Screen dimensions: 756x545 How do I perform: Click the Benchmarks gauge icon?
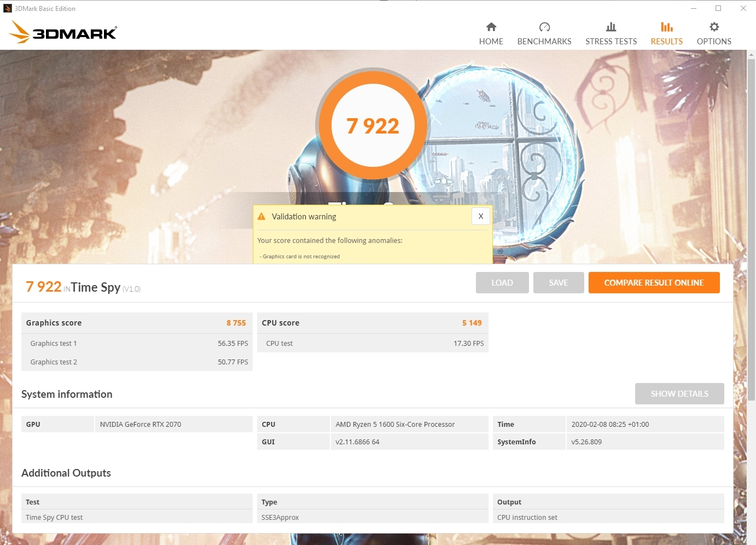pos(544,27)
